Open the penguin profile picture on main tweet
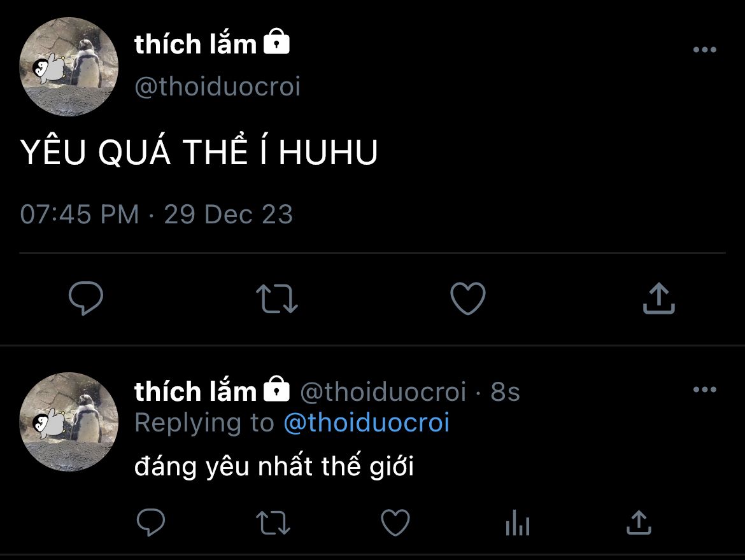 pyautogui.click(x=68, y=66)
